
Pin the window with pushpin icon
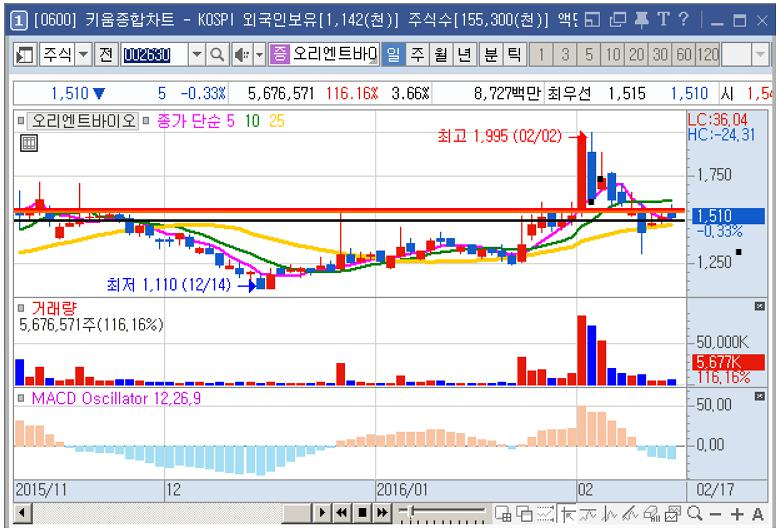(x=641, y=20)
